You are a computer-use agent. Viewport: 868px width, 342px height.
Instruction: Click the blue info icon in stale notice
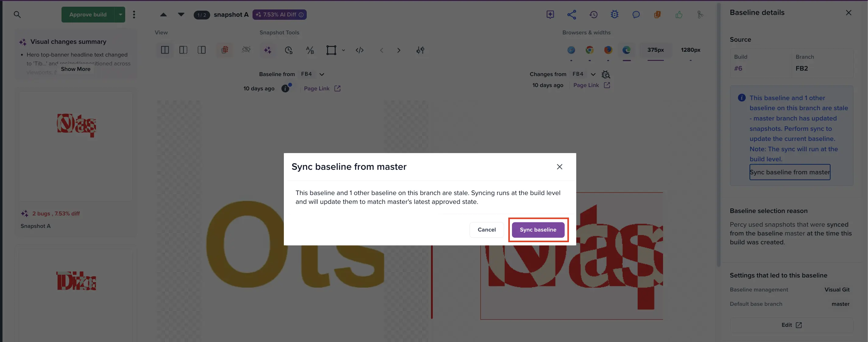(x=741, y=98)
